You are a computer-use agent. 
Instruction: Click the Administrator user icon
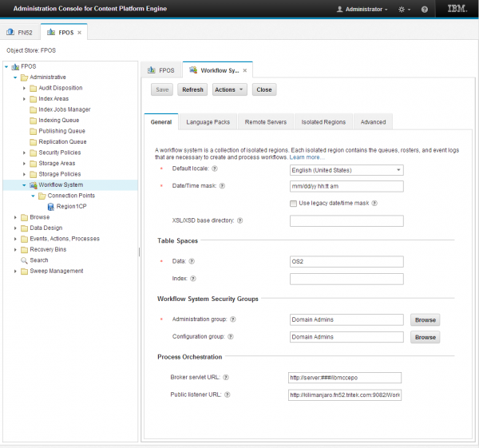[339, 9]
